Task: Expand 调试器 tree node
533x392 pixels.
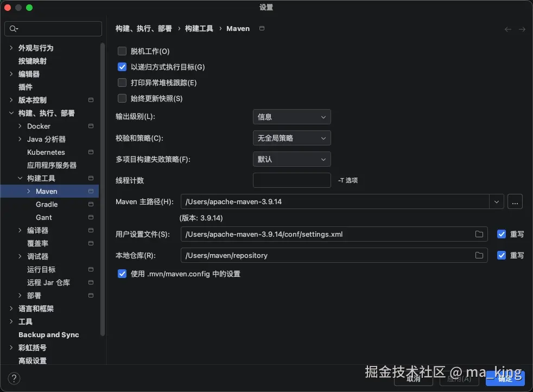Action: pyautogui.click(x=20, y=256)
